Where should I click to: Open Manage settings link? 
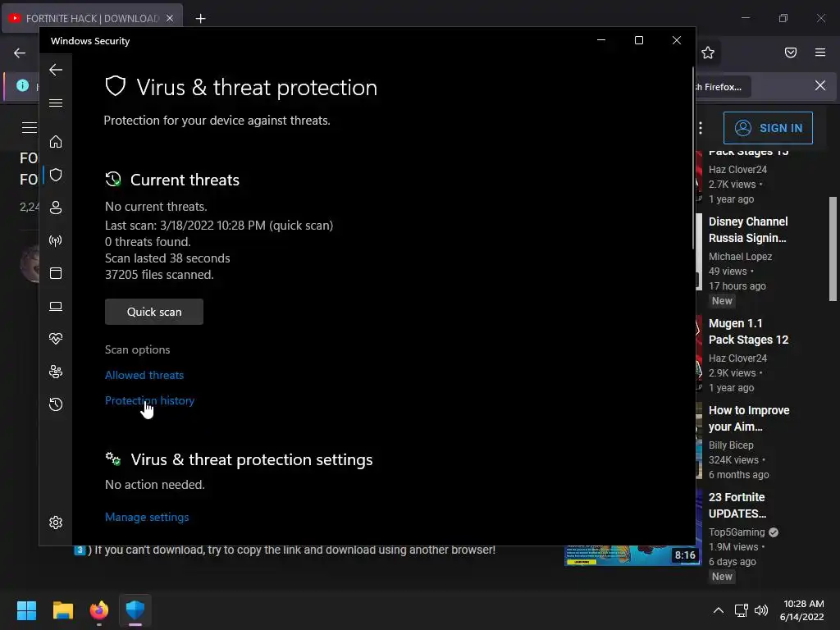click(x=147, y=517)
